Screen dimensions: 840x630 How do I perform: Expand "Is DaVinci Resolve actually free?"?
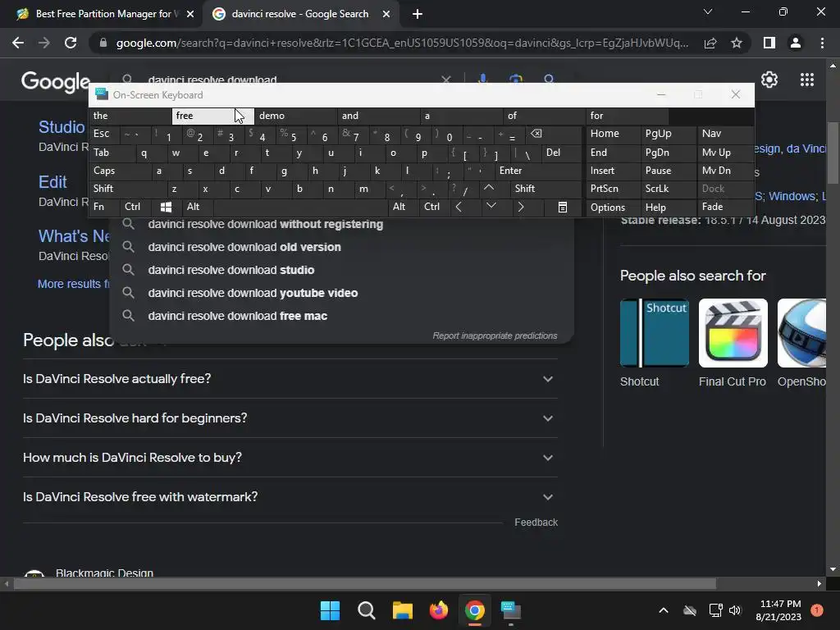point(290,379)
